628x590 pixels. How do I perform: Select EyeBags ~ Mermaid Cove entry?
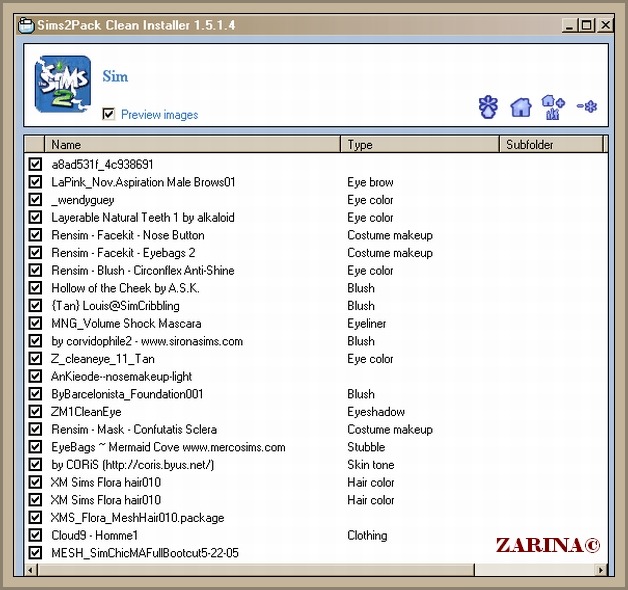(168, 447)
